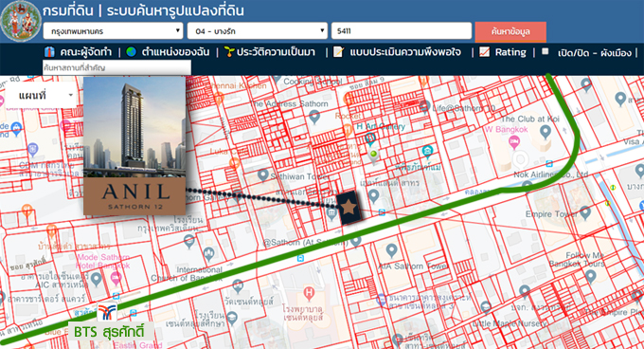The image size is (644, 349).
Task: Open the คณะผู้จัดทำ team icon
Action: 49,52
